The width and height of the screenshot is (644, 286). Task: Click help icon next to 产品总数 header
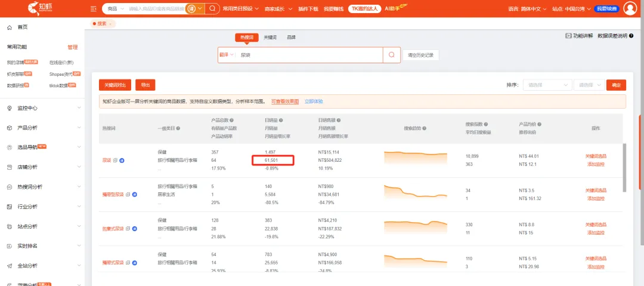tap(231, 121)
